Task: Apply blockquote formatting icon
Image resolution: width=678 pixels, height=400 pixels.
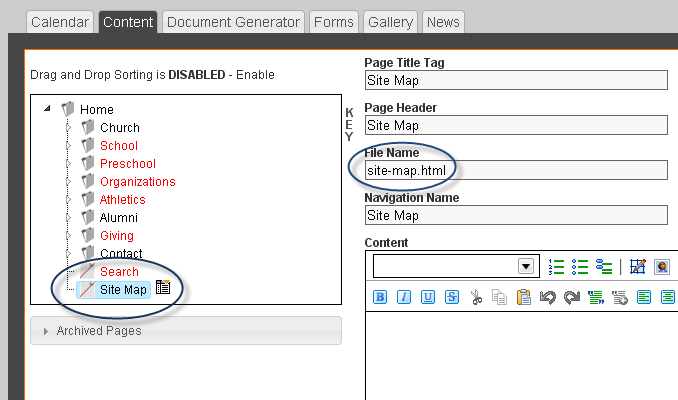Action: [x=596, y=297]
